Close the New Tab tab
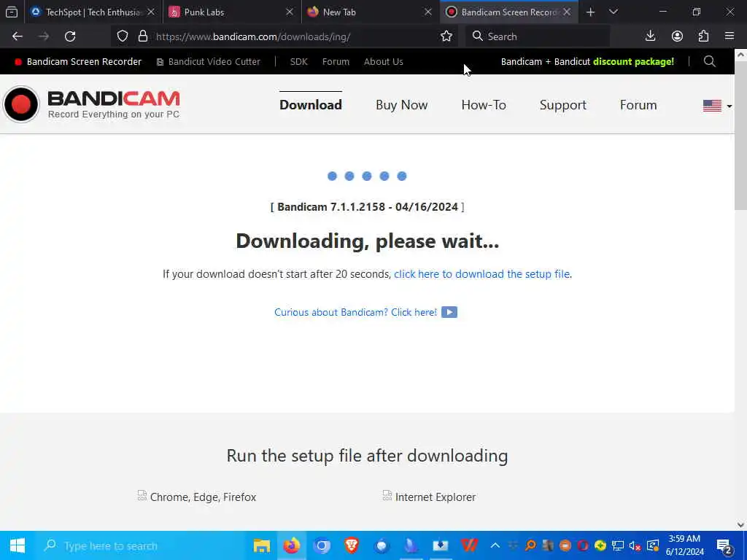Image resolution: width=747 pixels, height=560 pixels. click(x=427, y=12)
